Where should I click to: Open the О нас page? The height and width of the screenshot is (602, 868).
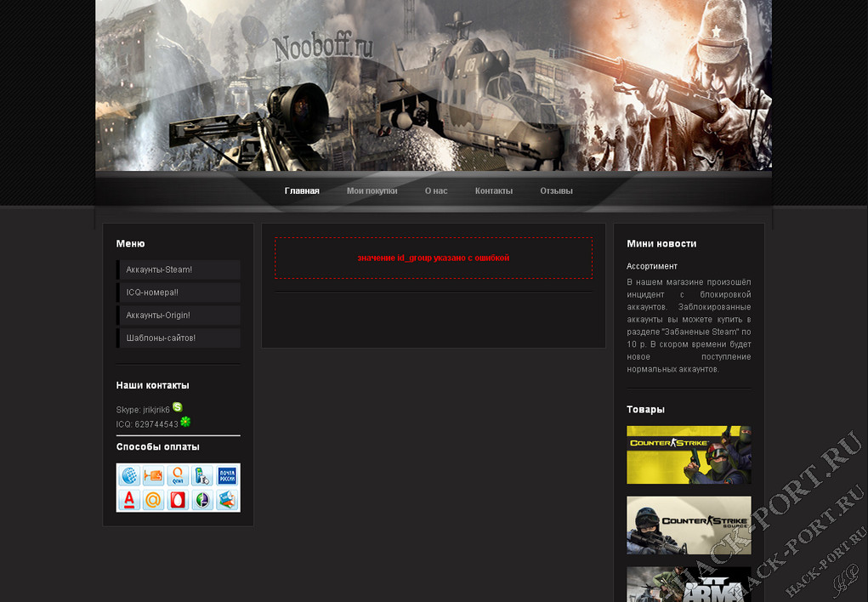click(436, 190)
